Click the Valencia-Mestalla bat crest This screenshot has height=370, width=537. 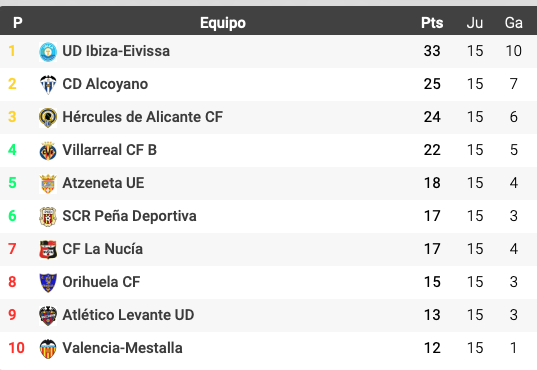click(x=48, y=348)
